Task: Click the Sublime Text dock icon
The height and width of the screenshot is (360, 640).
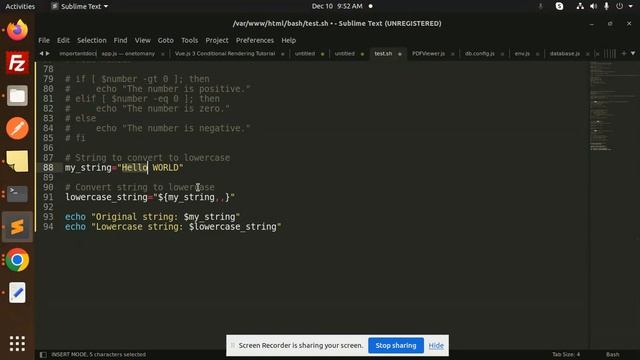Action: point(17,227)
